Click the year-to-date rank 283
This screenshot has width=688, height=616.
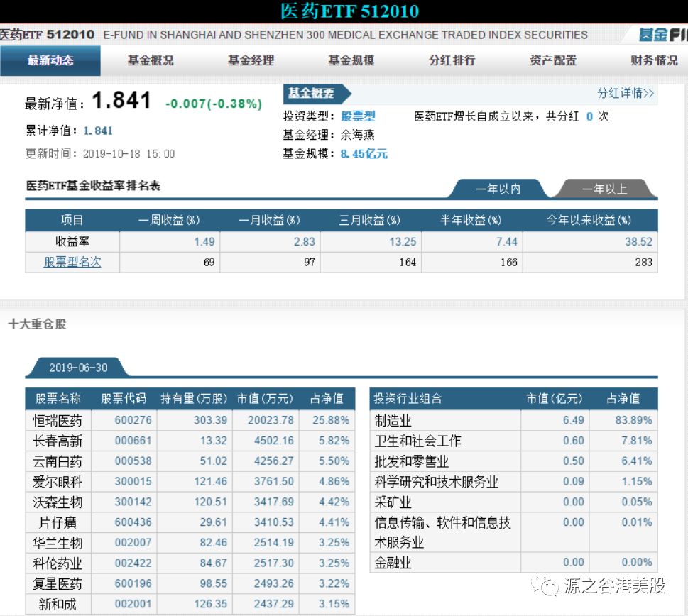coord(644,262)
